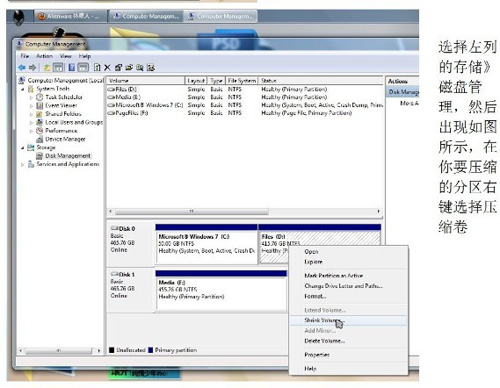Open the File menu
This screenshot has height=388, width=500.
(x=25, y=56)
